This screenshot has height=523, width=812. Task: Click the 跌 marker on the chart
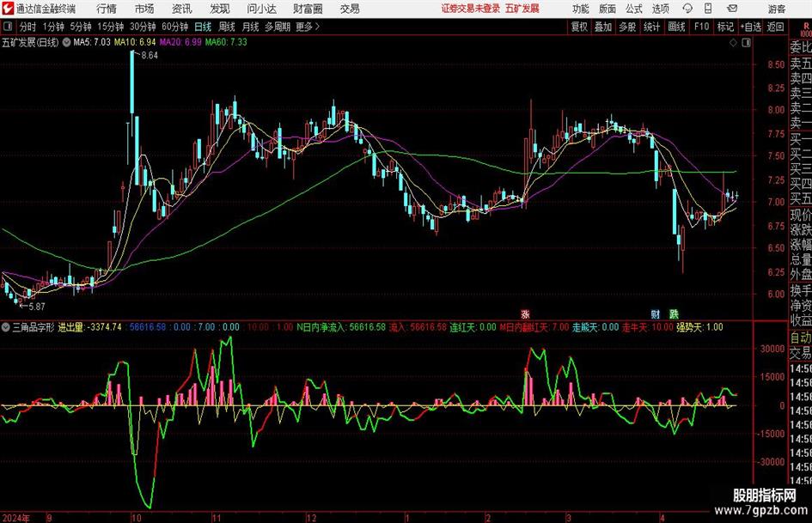tap(674, 313)
